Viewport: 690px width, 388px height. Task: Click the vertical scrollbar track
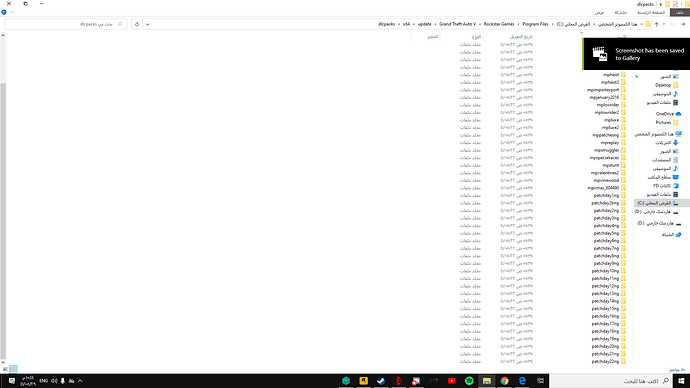point(3,198)
